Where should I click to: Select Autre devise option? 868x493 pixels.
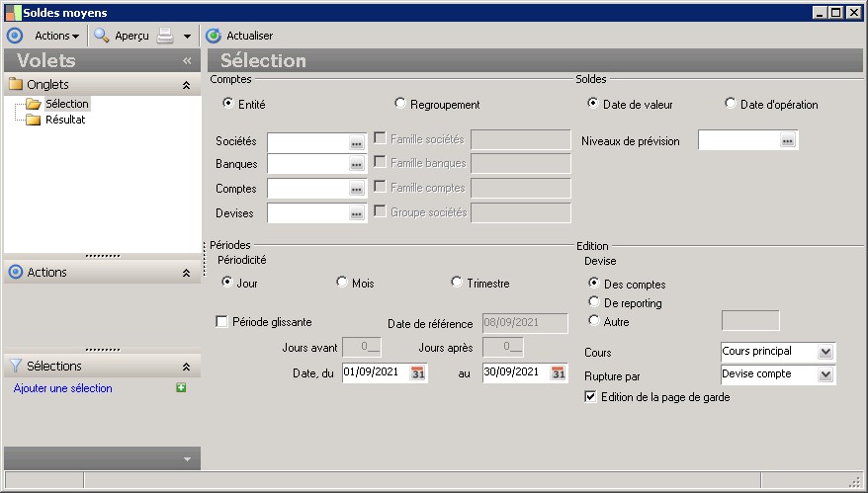point(593,320)
